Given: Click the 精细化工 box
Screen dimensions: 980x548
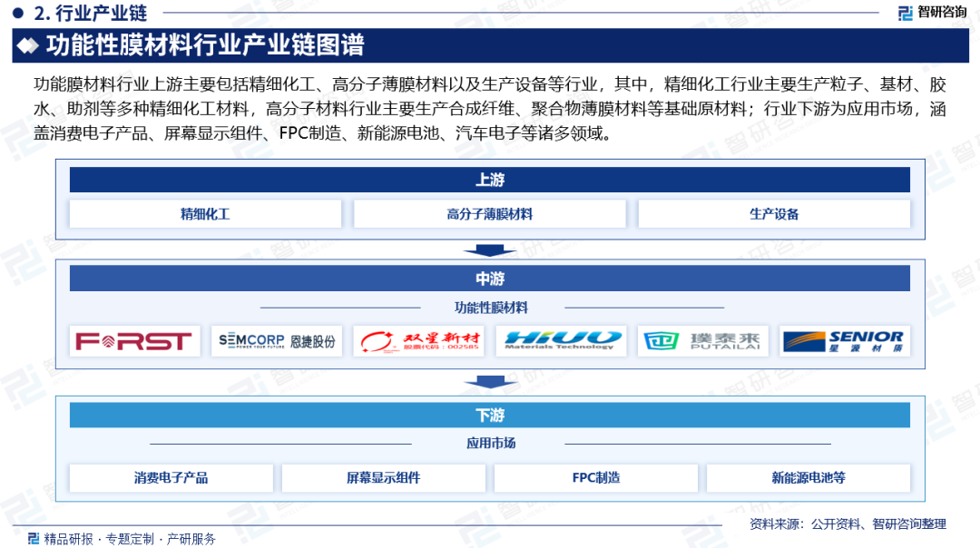Looking at the screenshot, I should click(x=205, y=214).
